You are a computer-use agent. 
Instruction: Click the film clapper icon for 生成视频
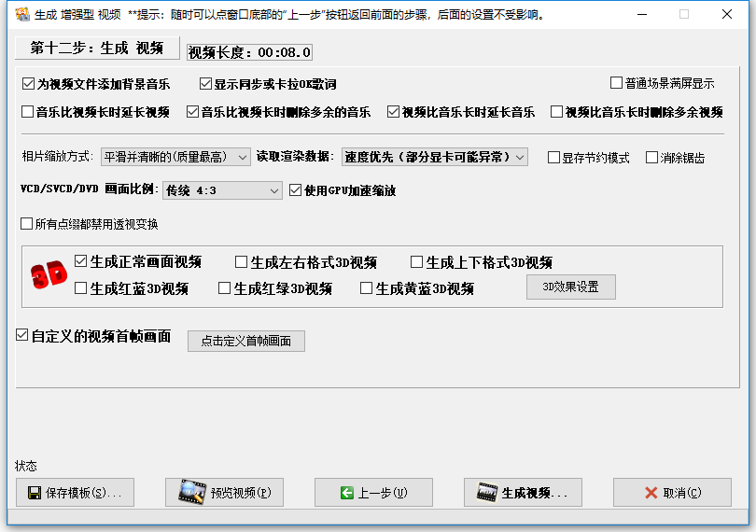[487, 492]
